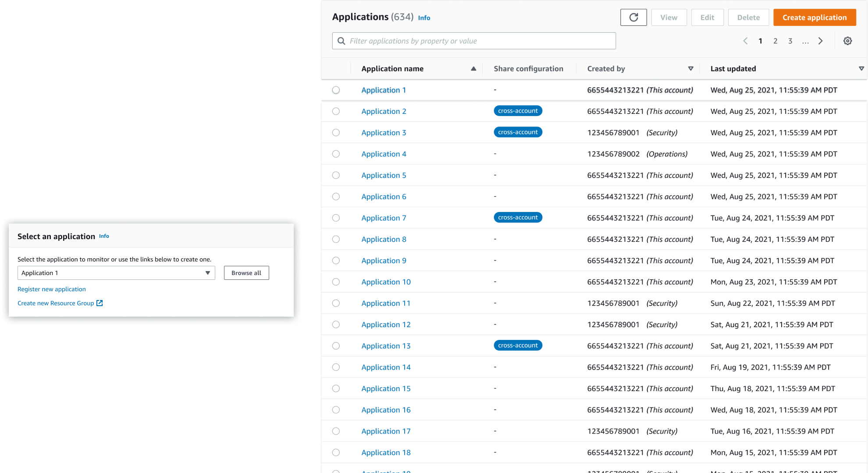Screen dimensions: 868x473
Task: Open Application 4 details link
Action: click(384, 154)
